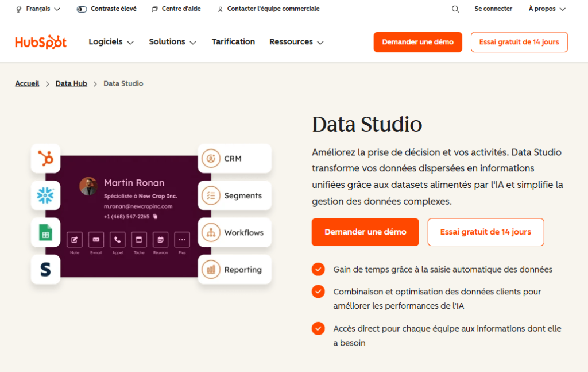The width and height of the screenshot is (588, 372).
Task: Click the checkmark beside Gain de temps
Action: point(318,269)
